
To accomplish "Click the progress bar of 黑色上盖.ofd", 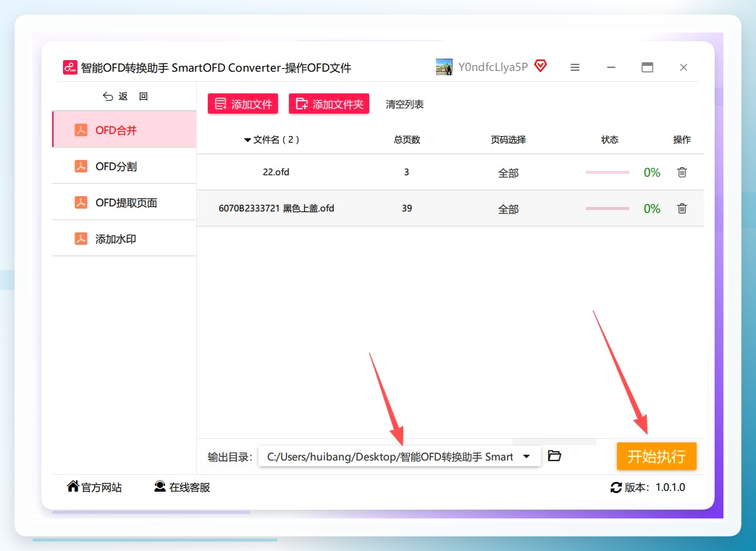I will tap(608, 209).
